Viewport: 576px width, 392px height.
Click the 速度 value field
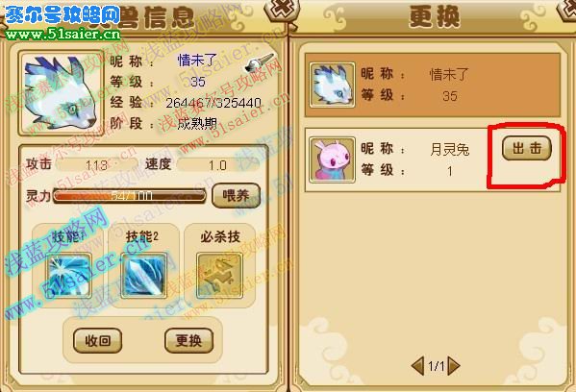217,165
